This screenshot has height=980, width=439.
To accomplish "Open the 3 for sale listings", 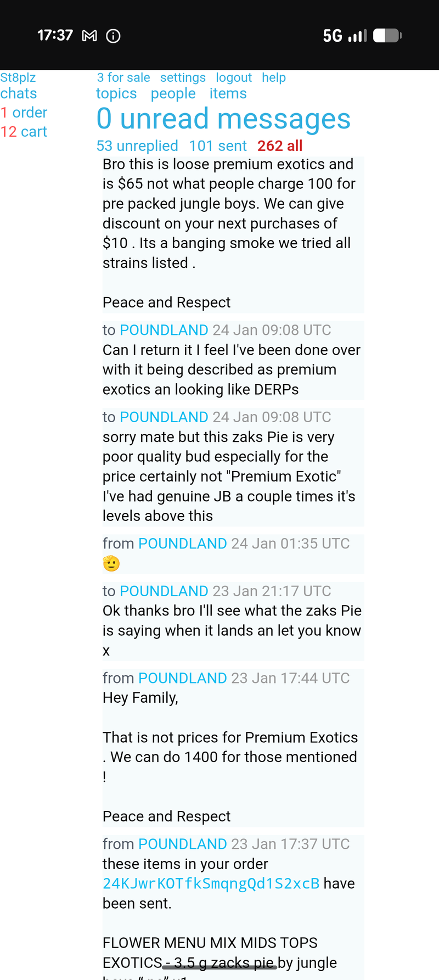I will point(123,77).
